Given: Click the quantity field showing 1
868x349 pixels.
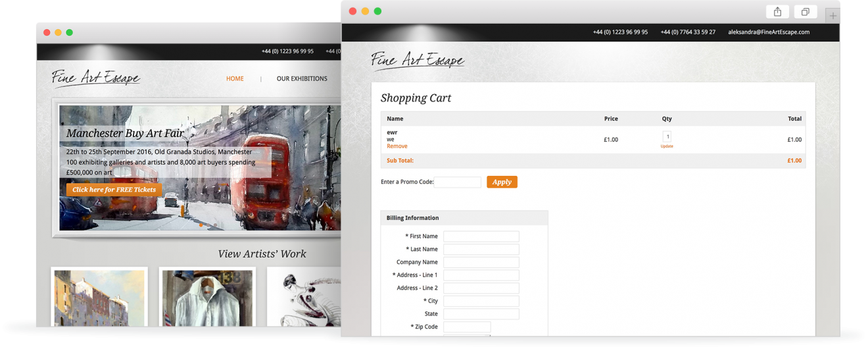Looking at the screenshot, I should (x=667, y=137).
